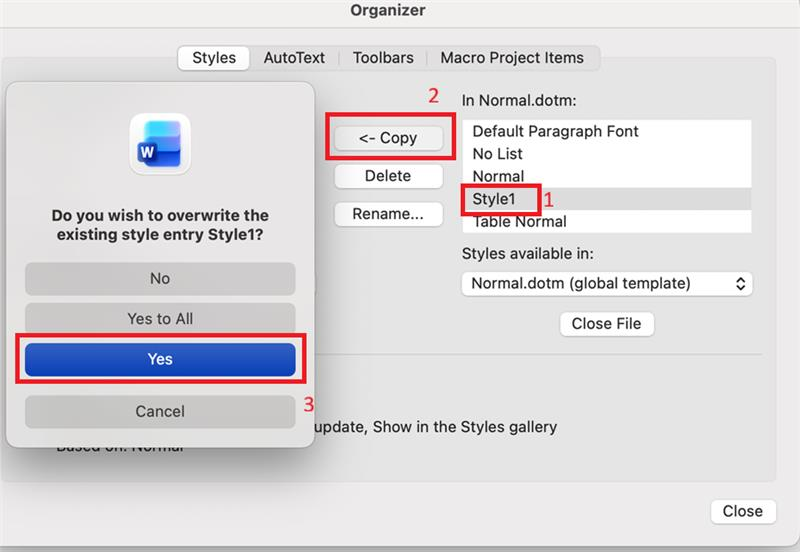Select Style1 in Normal.dotm list

(607, 199)
